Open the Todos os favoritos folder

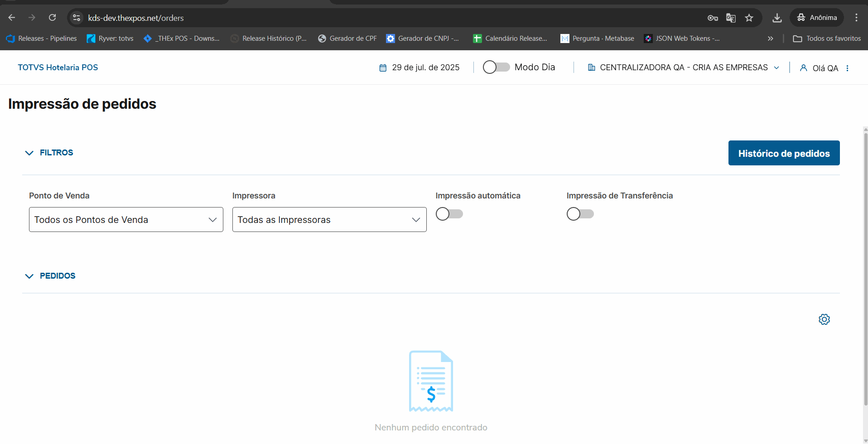[x=827, y=39]
